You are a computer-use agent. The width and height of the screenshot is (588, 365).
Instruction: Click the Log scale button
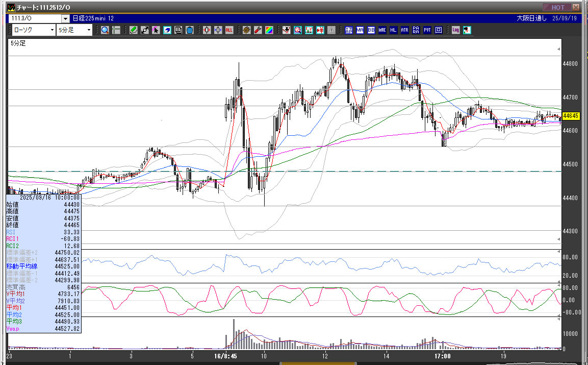pos(455,30)
